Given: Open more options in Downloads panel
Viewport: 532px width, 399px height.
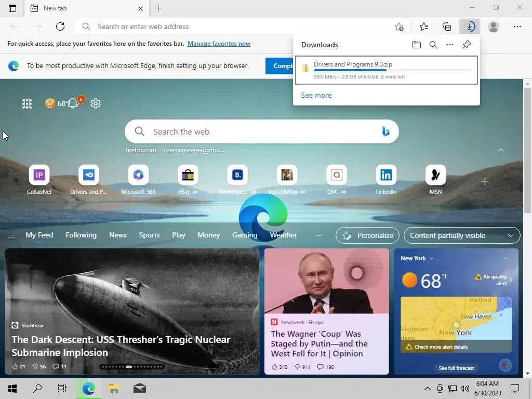Looking at the screenshot, I should [449, 45].
